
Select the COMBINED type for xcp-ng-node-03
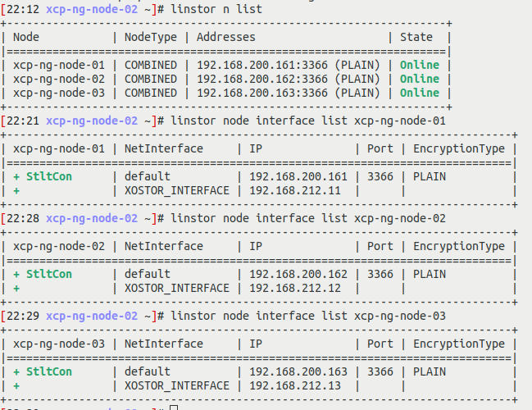pos(151,93)
